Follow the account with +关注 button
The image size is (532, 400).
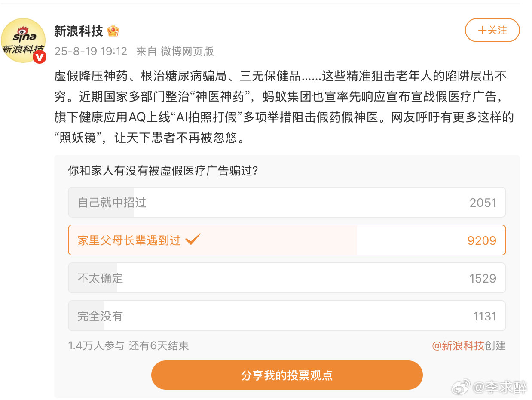click(492, 30)
